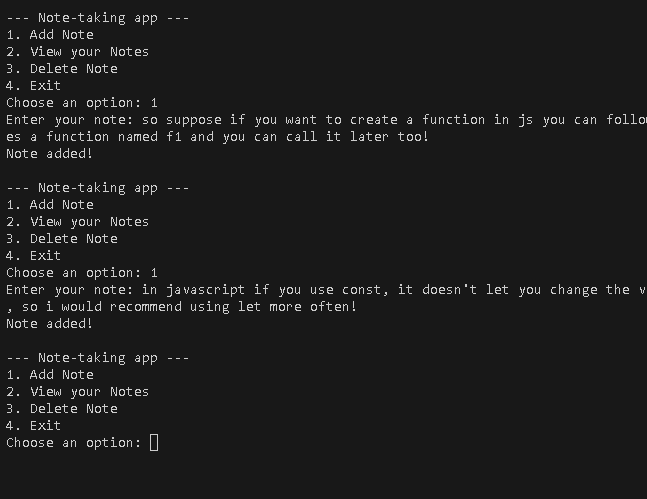Select "1. Add Note" in the first menu

[x=50, y=34]
